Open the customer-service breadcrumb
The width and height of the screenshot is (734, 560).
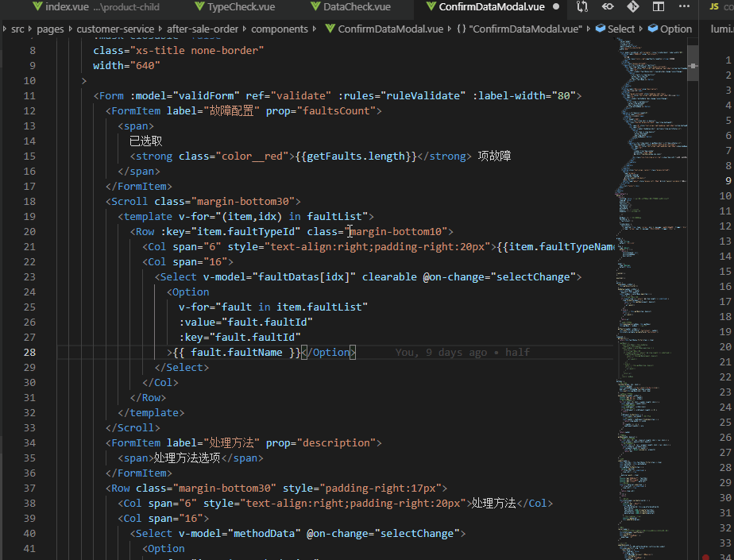[x=115, y=29]
